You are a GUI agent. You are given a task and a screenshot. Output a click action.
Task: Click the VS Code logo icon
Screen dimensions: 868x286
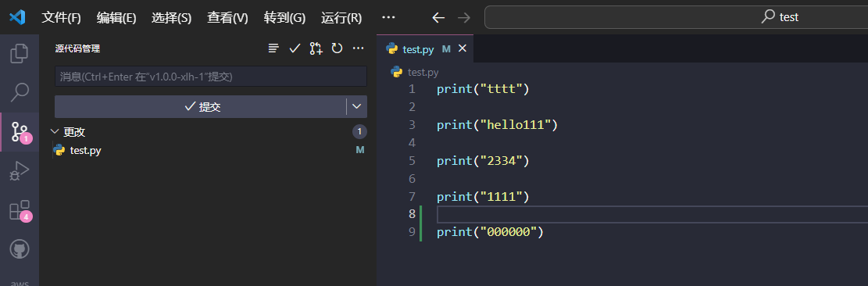tap(18, 17)
